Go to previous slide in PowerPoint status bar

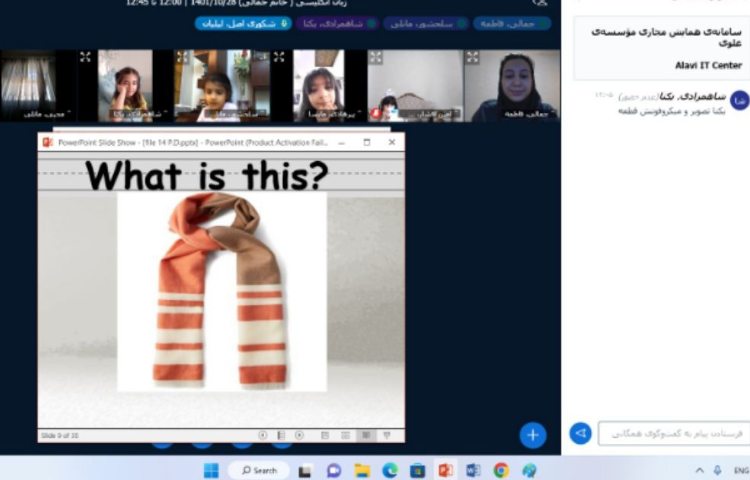click(263, 435)
